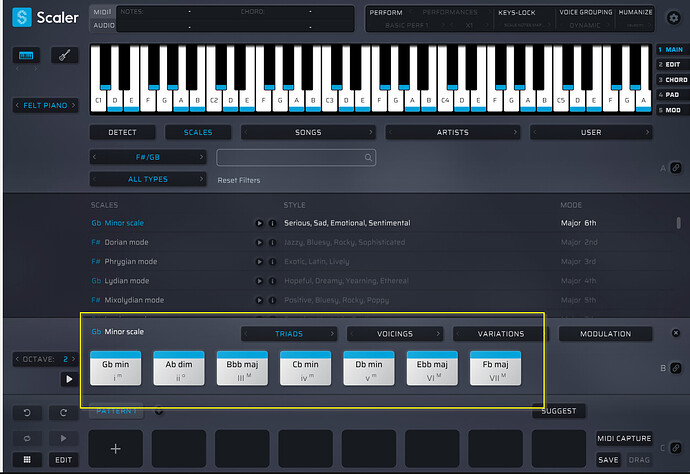Toggle MIDI input mode

click(x=103, y=12)
